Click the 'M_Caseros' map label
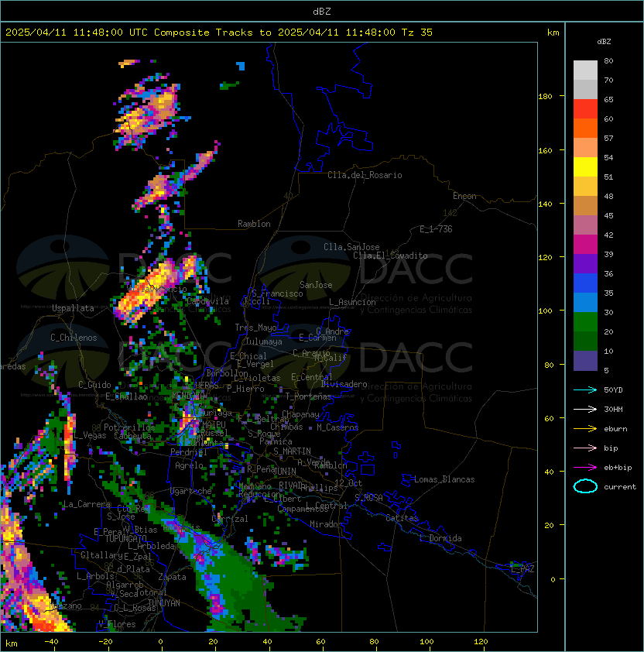This screenshot has height=652, width=644. pyautogui.click(x=337, y=427)
